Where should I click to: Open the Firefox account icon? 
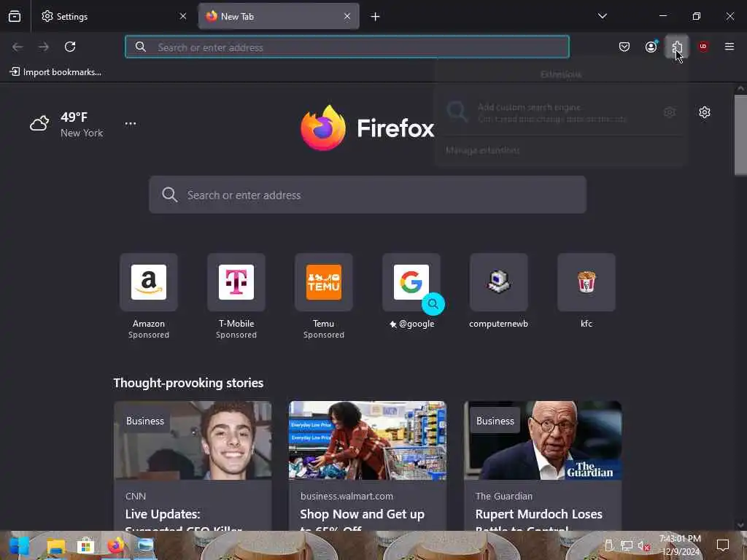(651, 47)
